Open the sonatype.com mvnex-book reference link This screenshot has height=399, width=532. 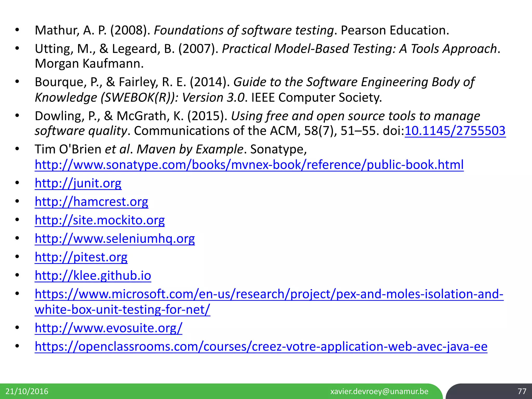point(249,165)
